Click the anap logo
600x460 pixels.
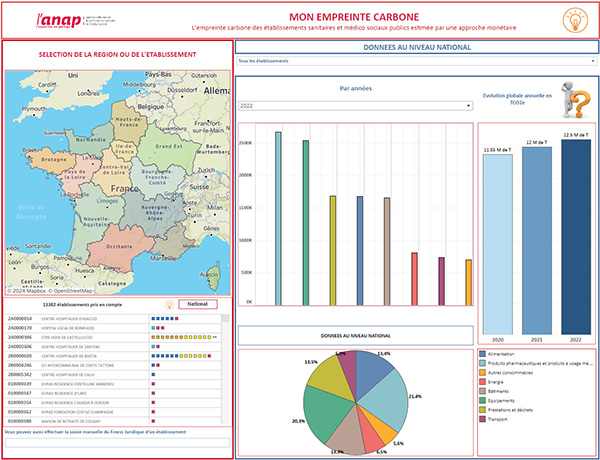point(75,20)
